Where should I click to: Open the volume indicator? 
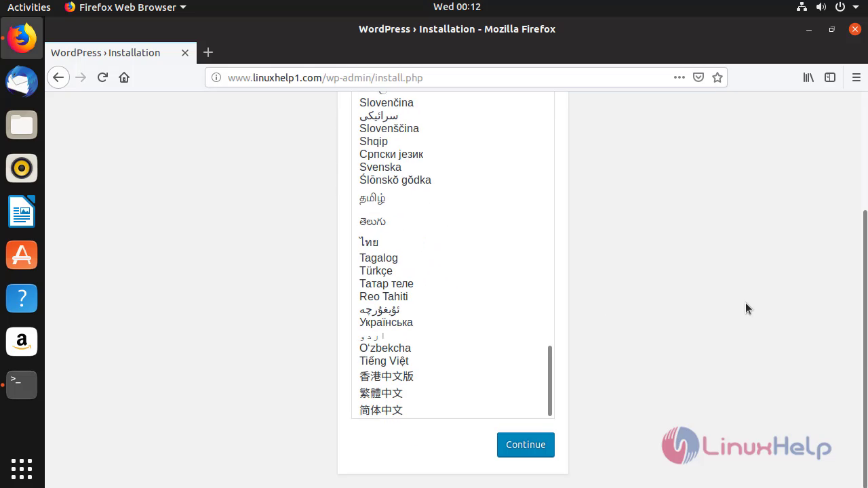pyautogui.click(x=821, y=7)
